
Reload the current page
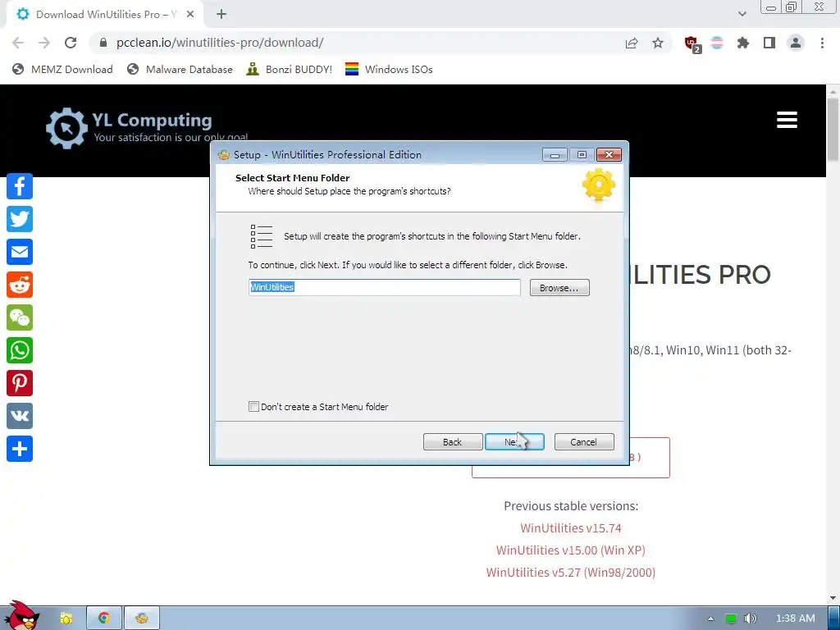click(71, 43)
